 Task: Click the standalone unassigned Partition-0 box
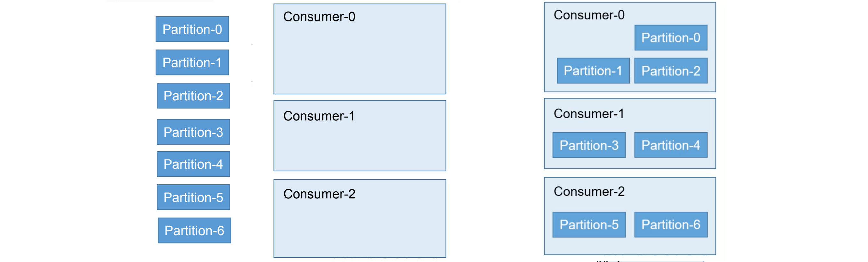coord(192,29)
